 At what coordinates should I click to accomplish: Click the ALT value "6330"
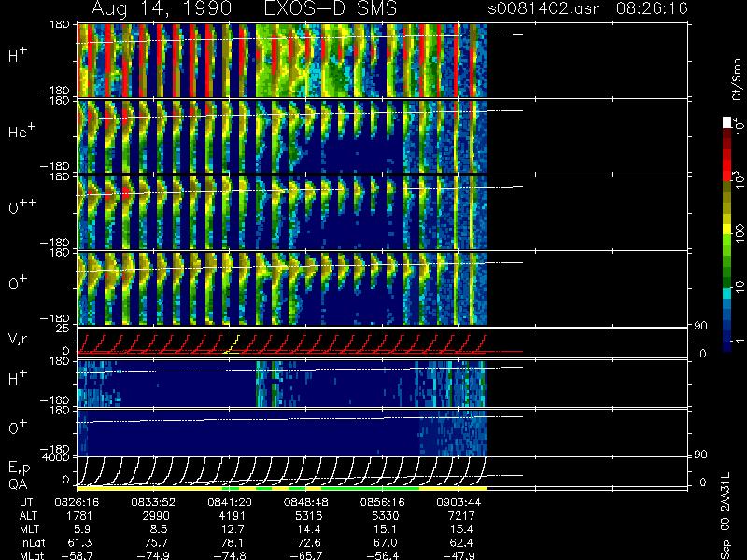click(386, 516)
